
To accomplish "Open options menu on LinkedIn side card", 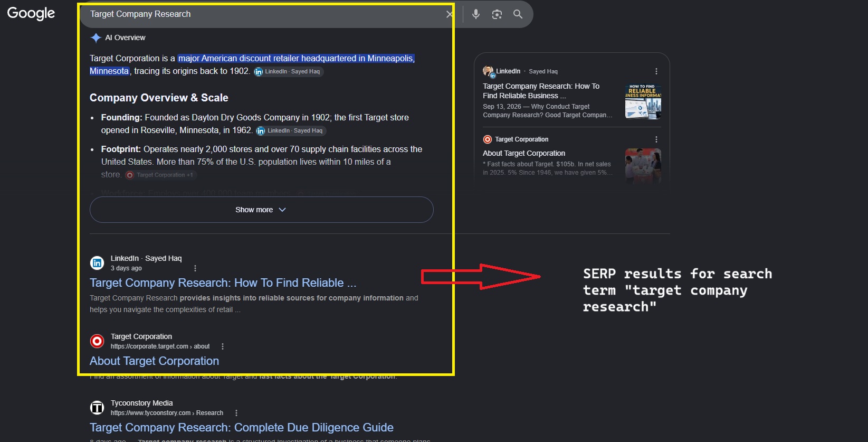I will click(656, 71).
